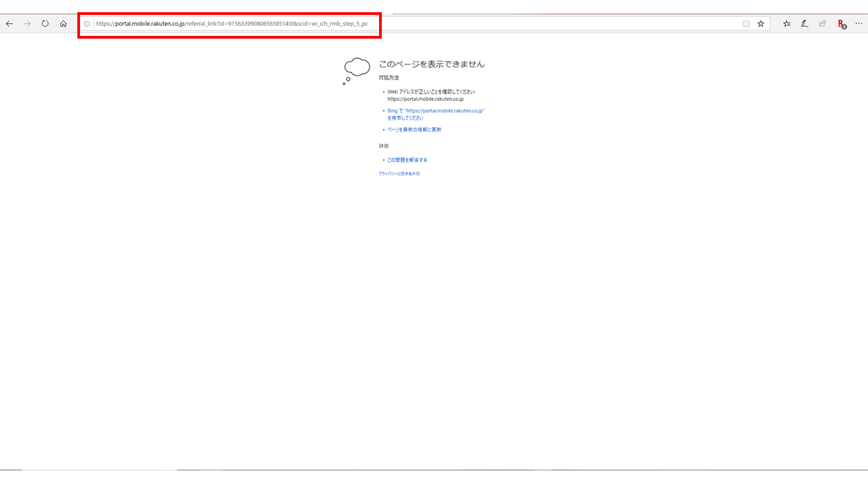Viewport: 868px width, 488px height.
Task: Click the 対処方法 heading text
Action: [389, 78]
